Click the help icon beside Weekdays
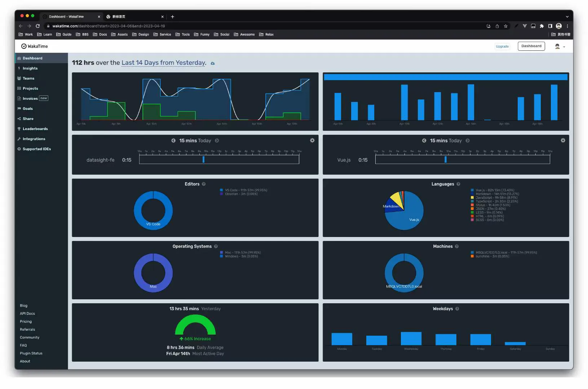The width and height of the screenshot is (588, 389). [457, 309]
